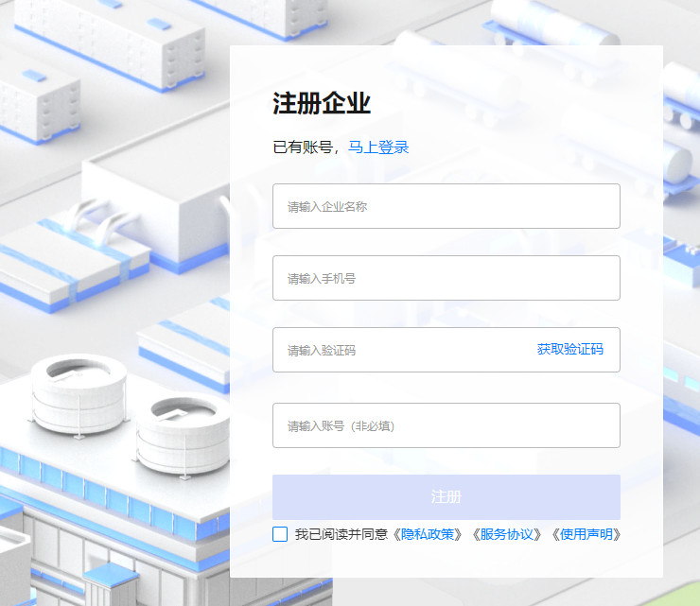Click the left rooftop cooling tower illustration
This screenshot has height=606, width=700.
coord(79,394)
